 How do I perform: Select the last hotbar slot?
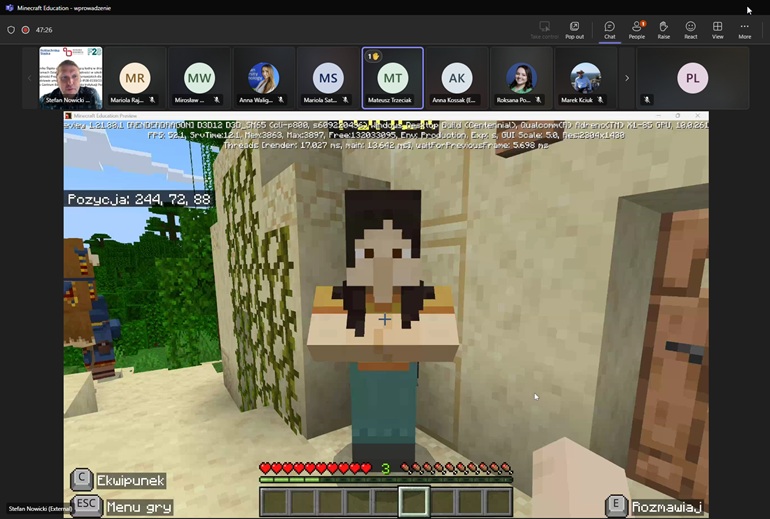[x=498, y=502]
